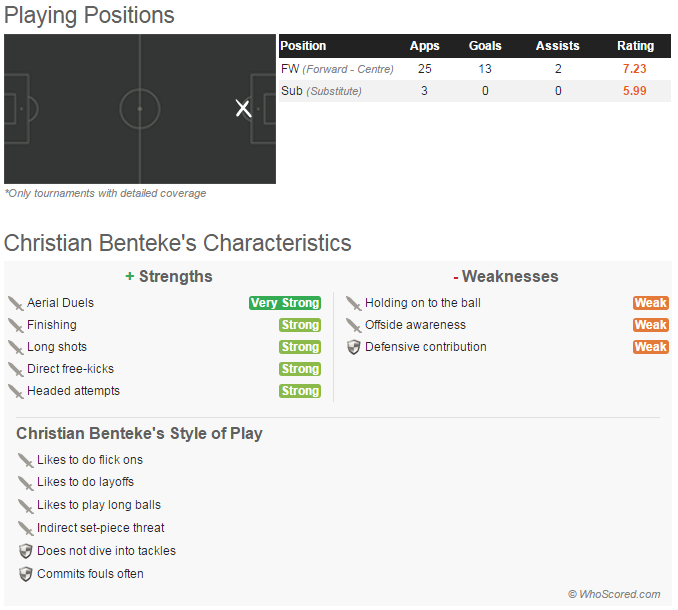Select the Rating column header
678x610 pixels.
[x=635, y=46]
